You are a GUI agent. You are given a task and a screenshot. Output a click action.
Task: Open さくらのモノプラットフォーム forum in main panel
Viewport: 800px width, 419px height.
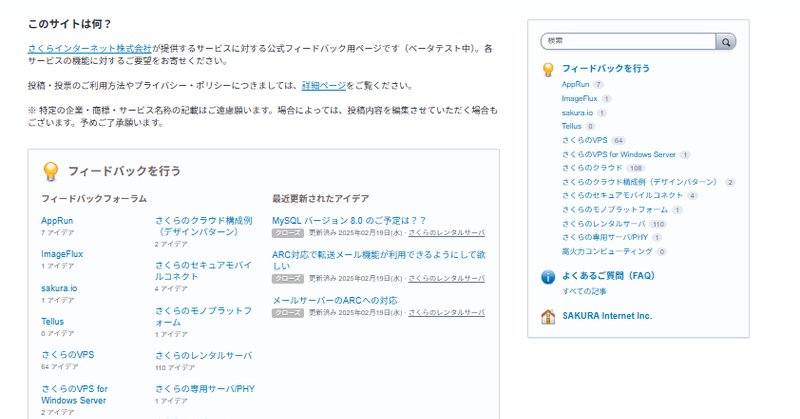[204, 316]
